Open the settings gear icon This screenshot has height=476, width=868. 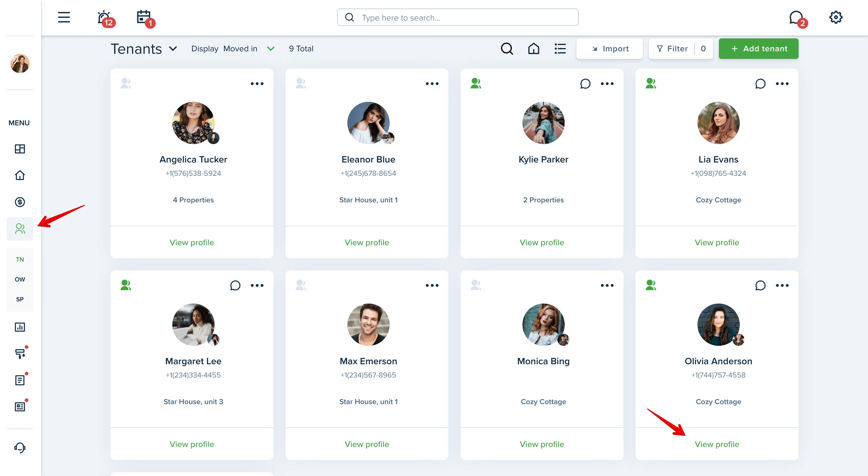click(836, 17)
